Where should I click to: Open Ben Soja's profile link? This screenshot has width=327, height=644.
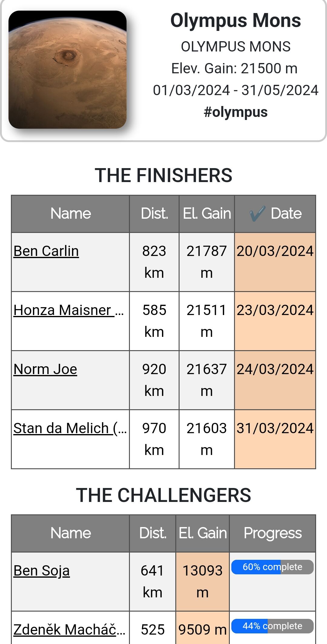(x=42, y=571)
